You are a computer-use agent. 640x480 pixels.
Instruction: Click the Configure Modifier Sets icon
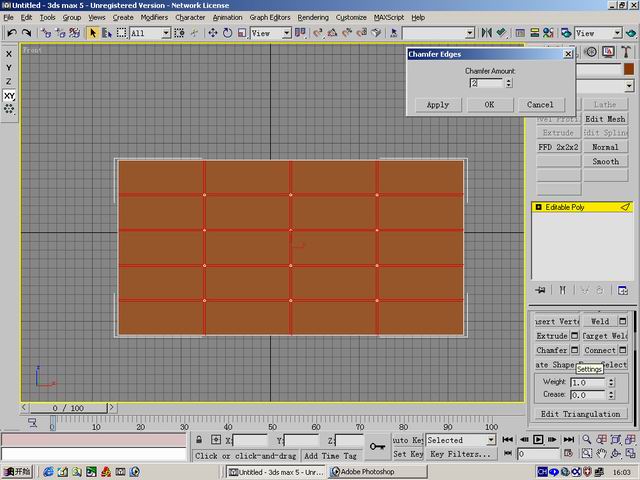(622, 290)
